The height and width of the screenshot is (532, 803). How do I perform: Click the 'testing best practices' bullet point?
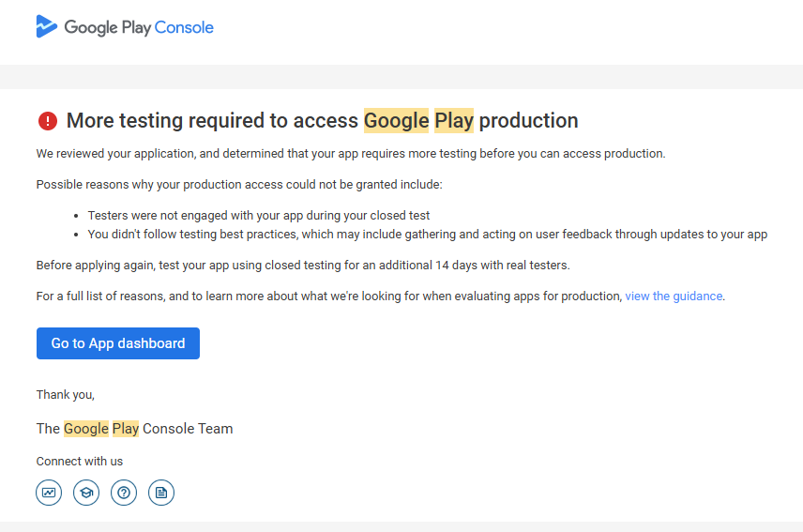coord(427,234)
